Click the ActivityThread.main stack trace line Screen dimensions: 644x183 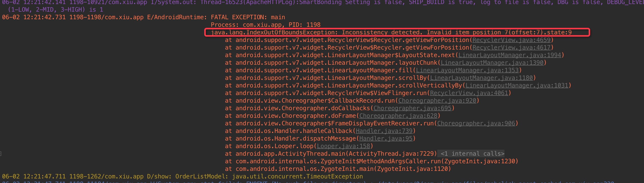[331, 154]
